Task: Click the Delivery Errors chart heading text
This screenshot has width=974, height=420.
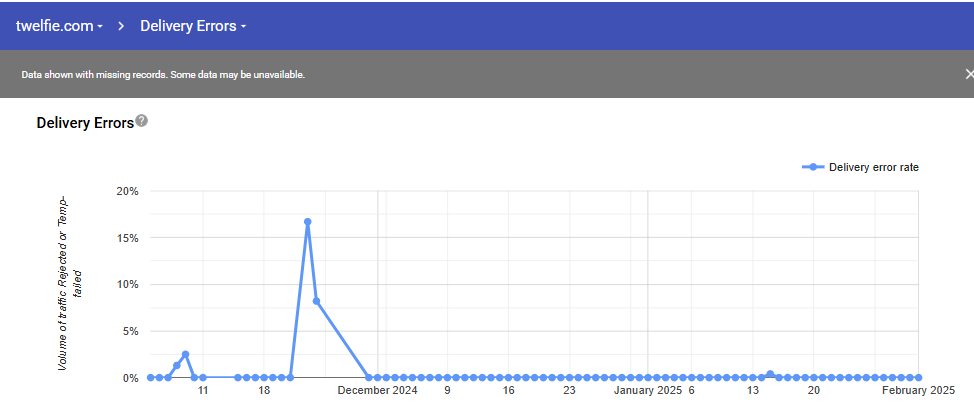Action: point(84,124)
